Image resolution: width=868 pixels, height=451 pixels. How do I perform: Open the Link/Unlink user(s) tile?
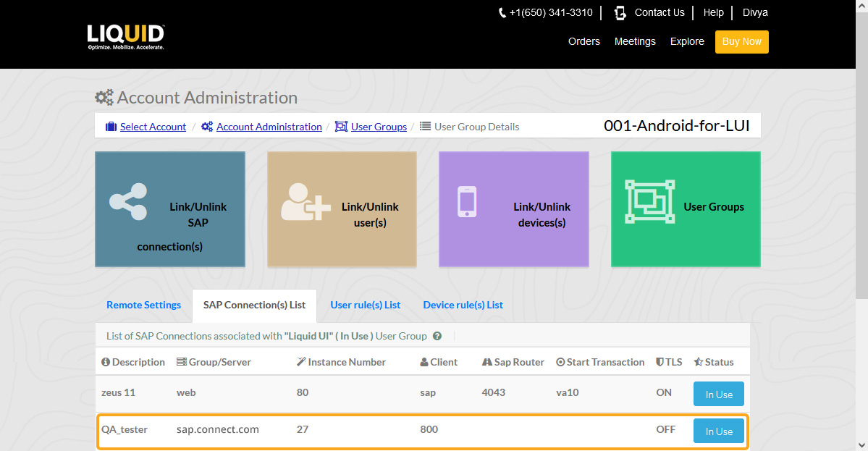pyautogui.click(x=342, y=209)
